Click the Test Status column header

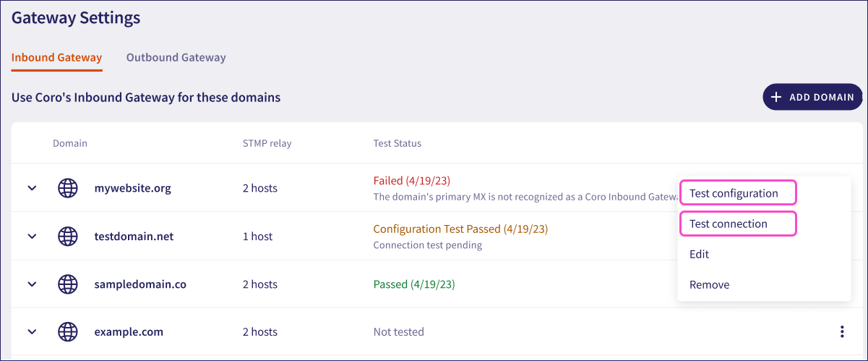397,143
